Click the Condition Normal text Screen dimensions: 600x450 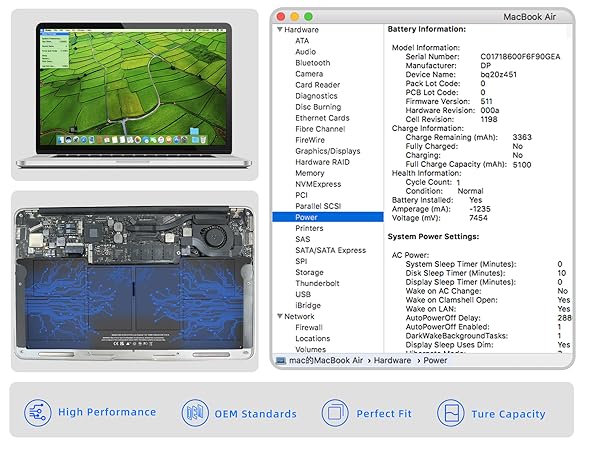tap(470, 191)
